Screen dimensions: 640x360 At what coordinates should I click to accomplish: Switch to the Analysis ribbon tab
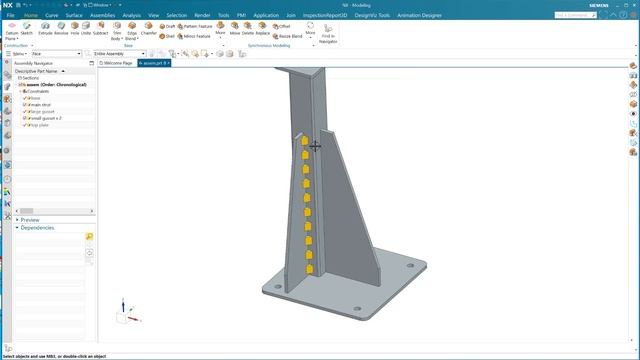(x=131, y=15)
